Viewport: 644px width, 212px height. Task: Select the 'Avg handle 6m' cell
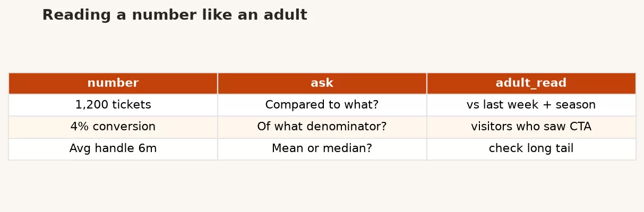coord(113,149)
